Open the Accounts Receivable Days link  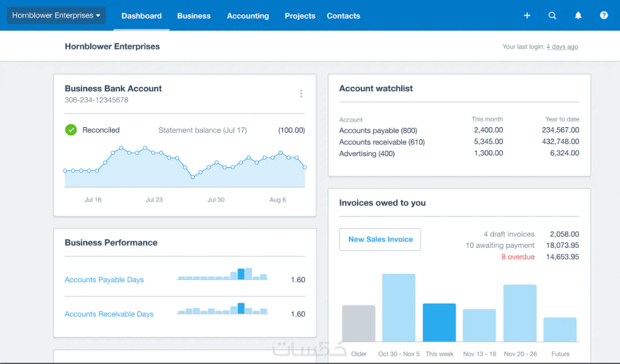coord(109,314)
